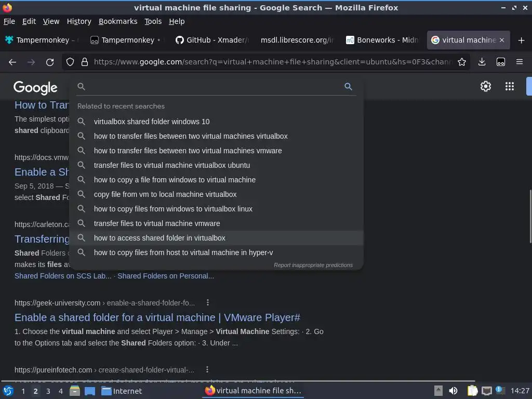Click the site security padlock icon
The image size is (532, 399).
[85, 62]
